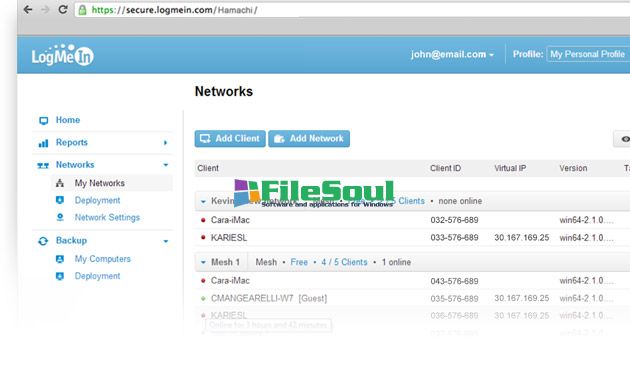Select CMANGEARELLI-W7 [Guest] client

[x=269, y=298]
